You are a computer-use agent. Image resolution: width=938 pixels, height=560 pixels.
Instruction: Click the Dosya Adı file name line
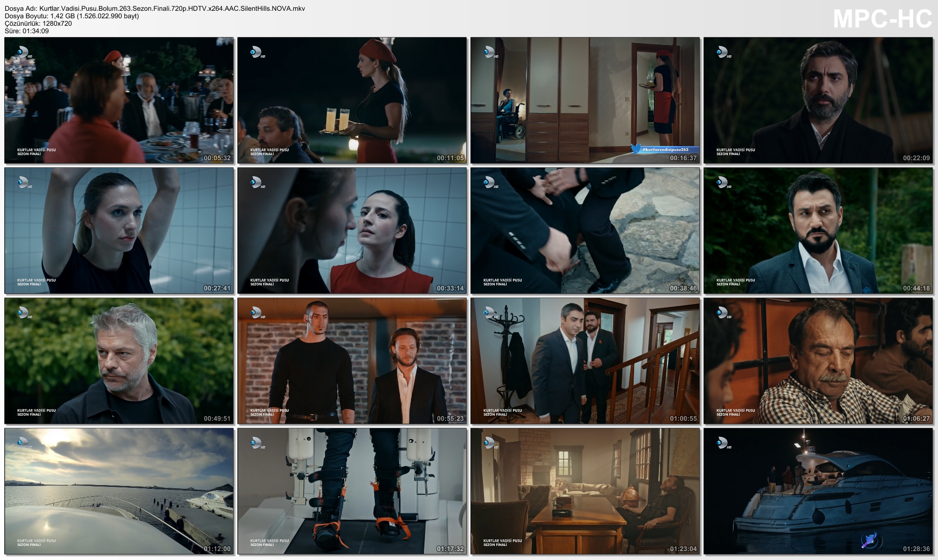pyautogui.click(x=155, y=8)
